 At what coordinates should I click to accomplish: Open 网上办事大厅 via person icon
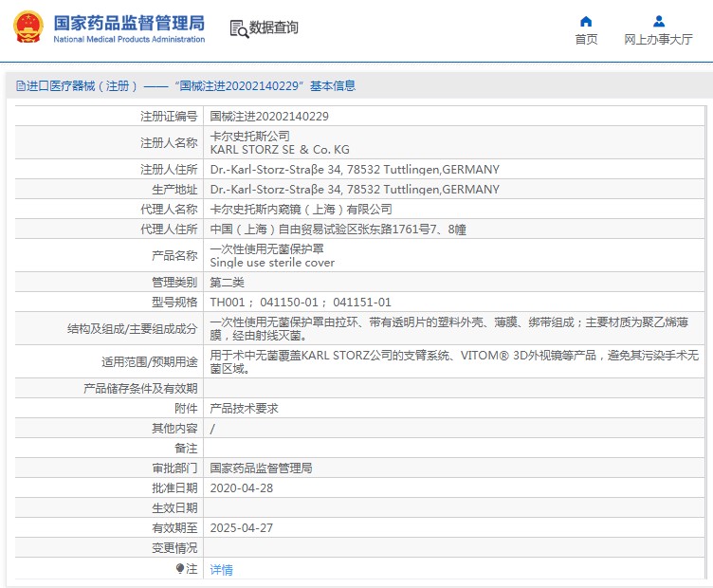658,22
